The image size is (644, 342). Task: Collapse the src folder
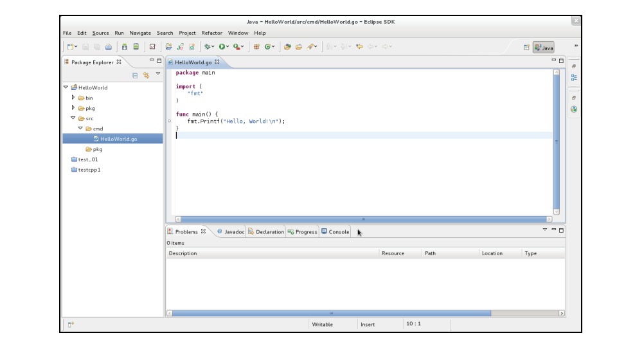(73, 118)
